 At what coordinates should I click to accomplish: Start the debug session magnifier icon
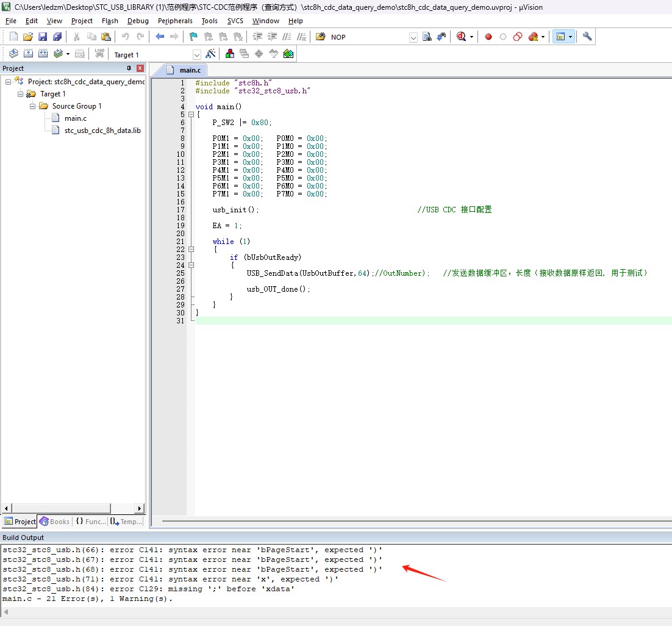click(x=461, y=37)
